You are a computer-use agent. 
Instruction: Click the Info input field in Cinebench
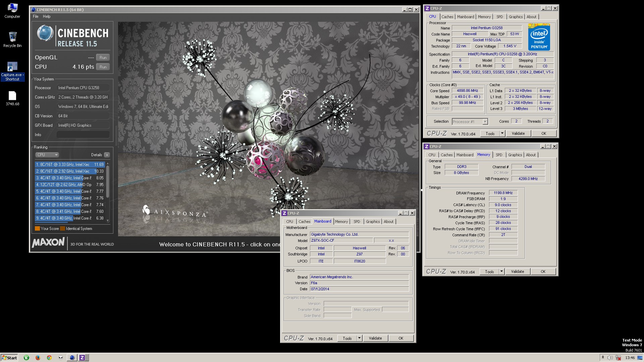tap(83, 135)
